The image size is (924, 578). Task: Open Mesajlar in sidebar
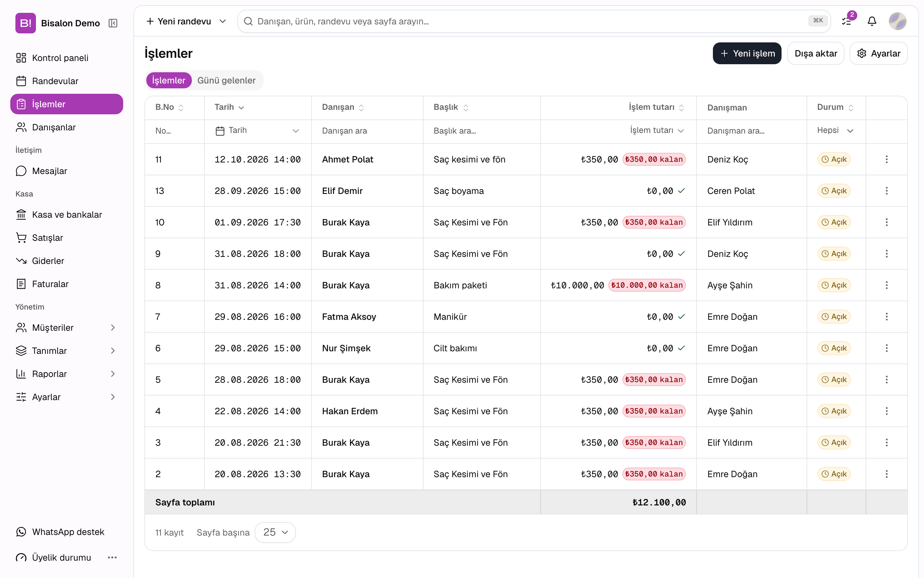click(66, 171)
